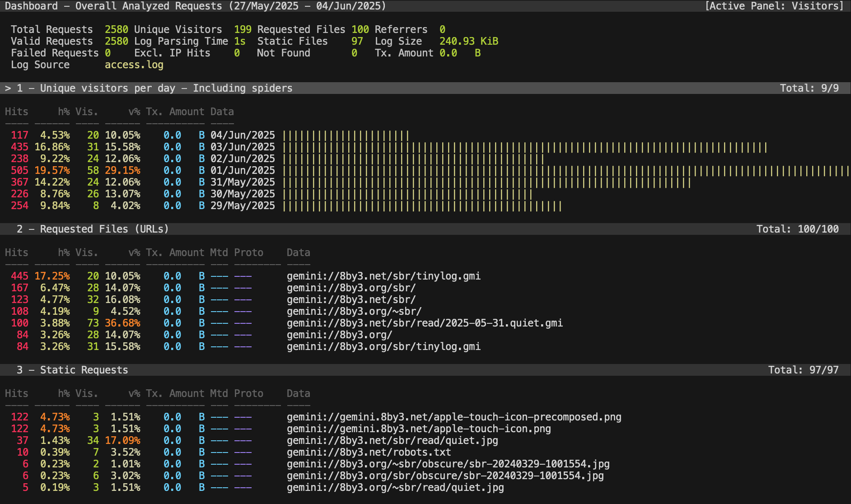Click the apple-touch-icon-precomposed.png static request
Screen dimensions: 851x504
454,417
